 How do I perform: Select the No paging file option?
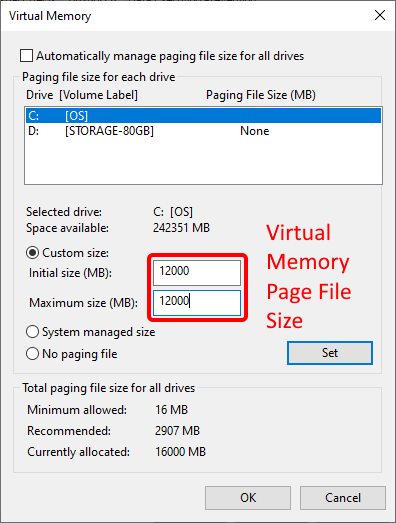32,354
